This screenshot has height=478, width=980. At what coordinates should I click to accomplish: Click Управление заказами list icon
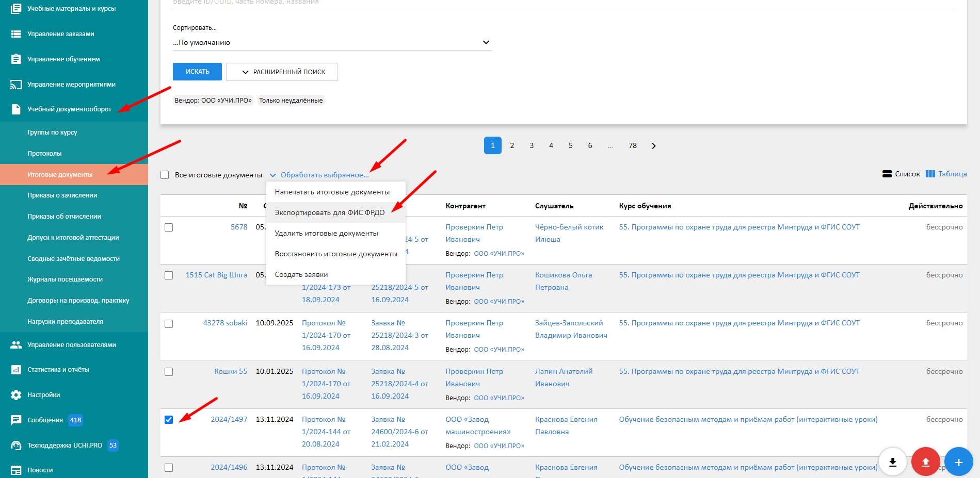pos(16,34)
